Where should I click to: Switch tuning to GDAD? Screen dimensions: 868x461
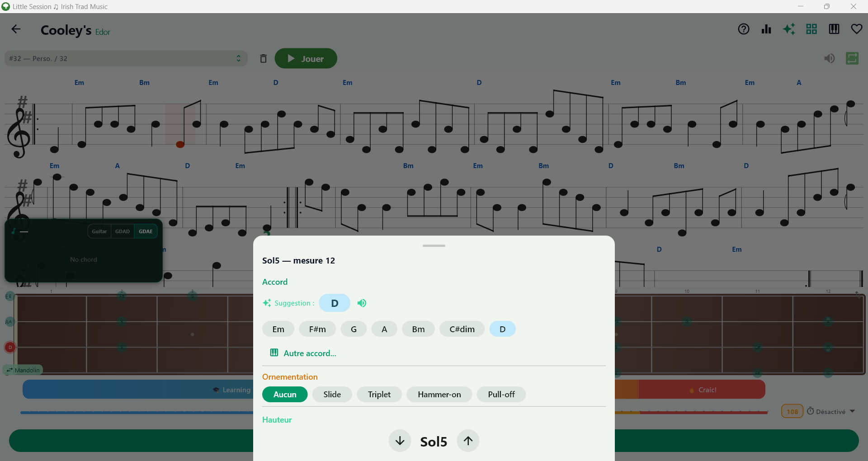(122, 231)
